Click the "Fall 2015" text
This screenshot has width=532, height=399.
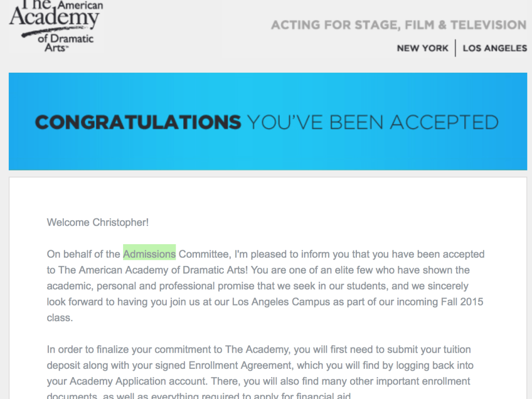pyautogui.click(x=463, y=302)
